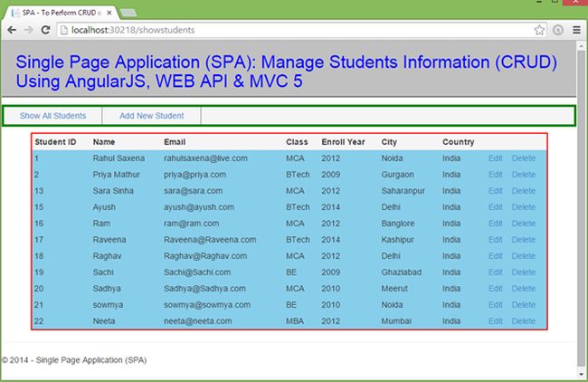Click the email rahulsaxena@live.com
Screen dimensions: 588x382
[x=205, y=158]
